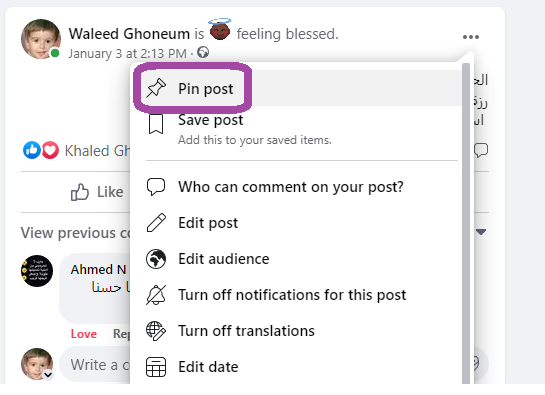Click the Love reaction under Ahmed's comment

(x=84, y=334)
